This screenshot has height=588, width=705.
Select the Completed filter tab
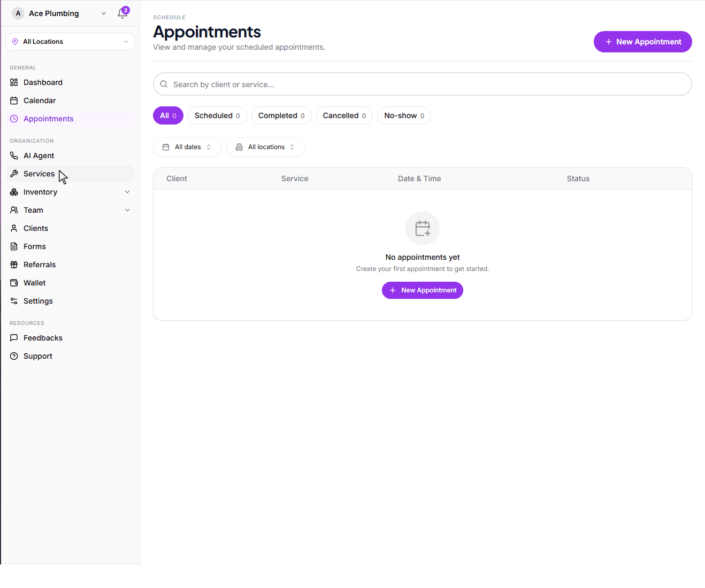pos(281,115)
